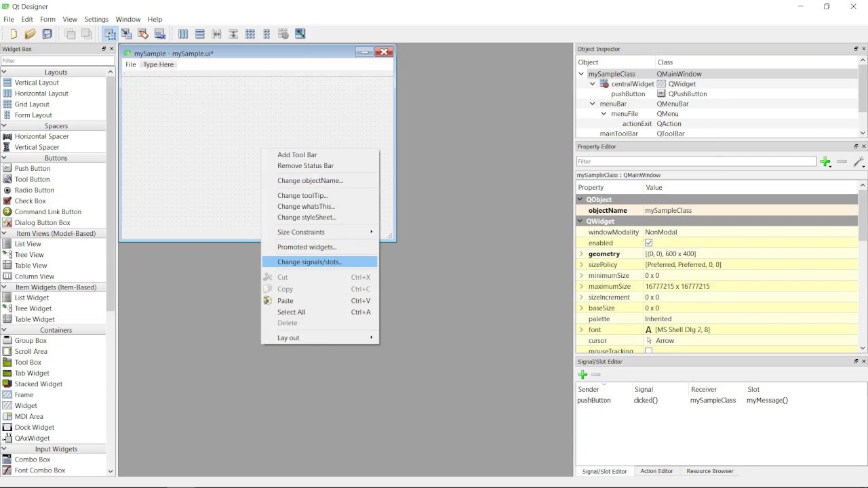
Task: Choose Add Tool Bar from context menu
Action: [x=319, y=155]
